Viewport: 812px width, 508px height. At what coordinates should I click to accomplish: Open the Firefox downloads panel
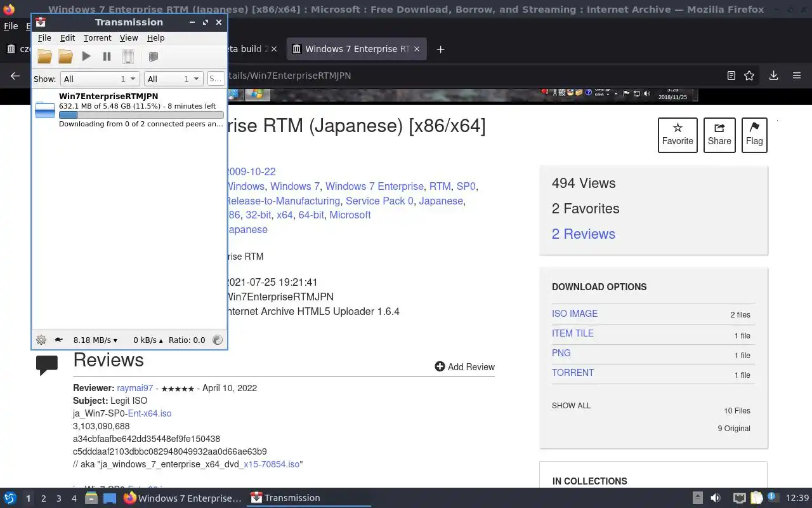coord(773,76)
